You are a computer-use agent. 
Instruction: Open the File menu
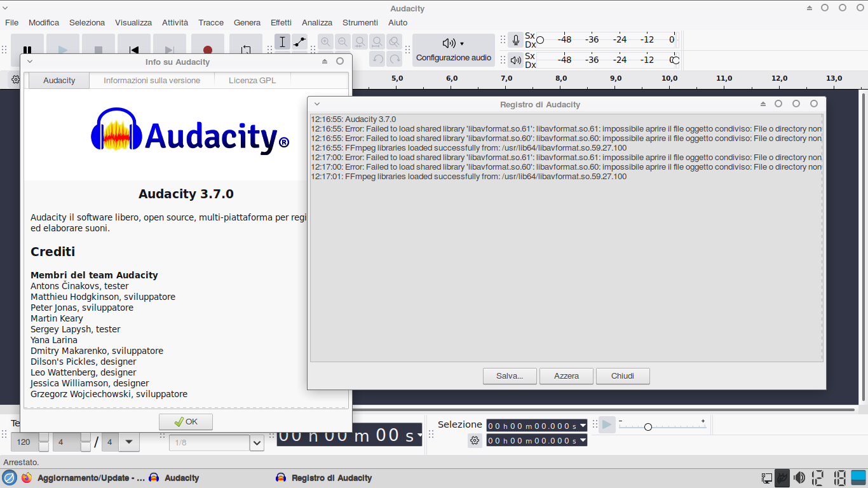pyautogui.click(x=11, y=22)
